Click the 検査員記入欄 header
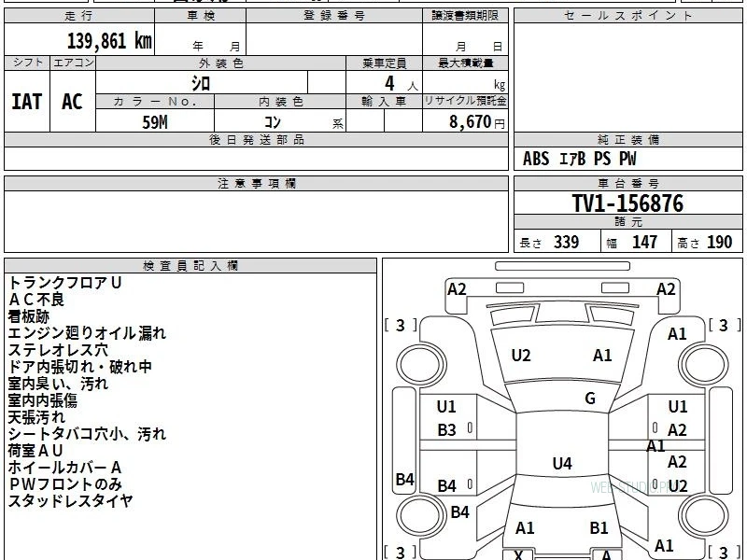The height and width of the screenshot is (560, 747). (x=190, y=266)
